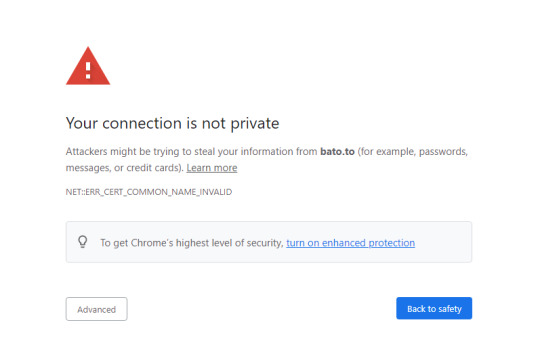This screenshot has width=540, height=360.
Task: Click the bold bato.to domain name
Action: tap(337, 152)
